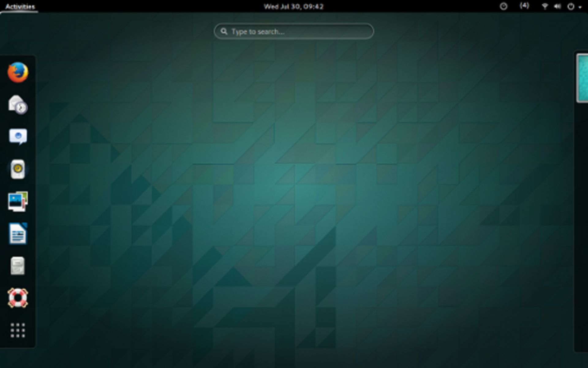Click the volume indicator in top bar
Viewport: 588px width, 368px height.
[557, 6]
